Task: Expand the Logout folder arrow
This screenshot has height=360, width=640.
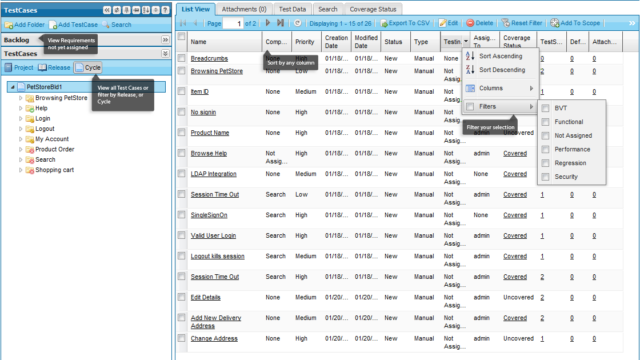Action: [x=20, y=129]
